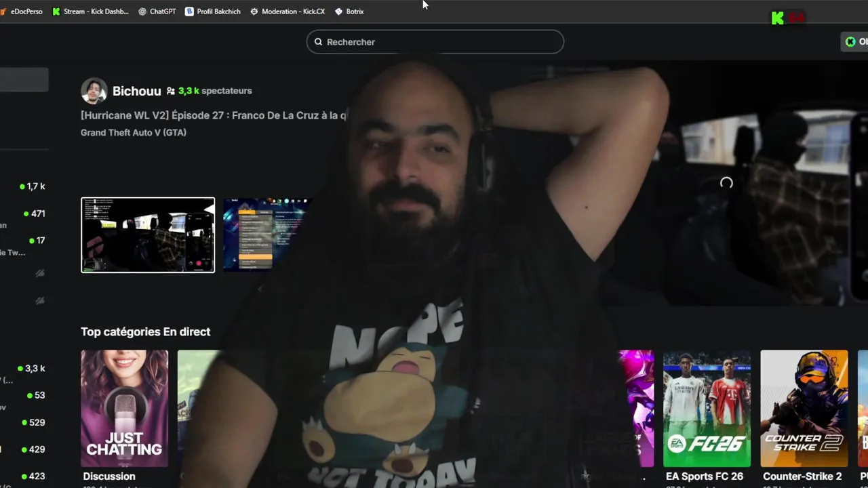
Task: Open the Moderation - Kick.CX bookmark
Action: [287, 12]
